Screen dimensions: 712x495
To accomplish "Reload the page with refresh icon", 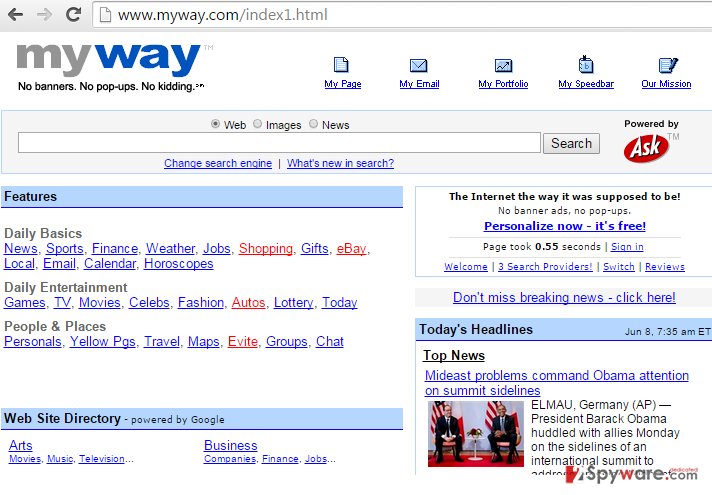I will (73, 15).
